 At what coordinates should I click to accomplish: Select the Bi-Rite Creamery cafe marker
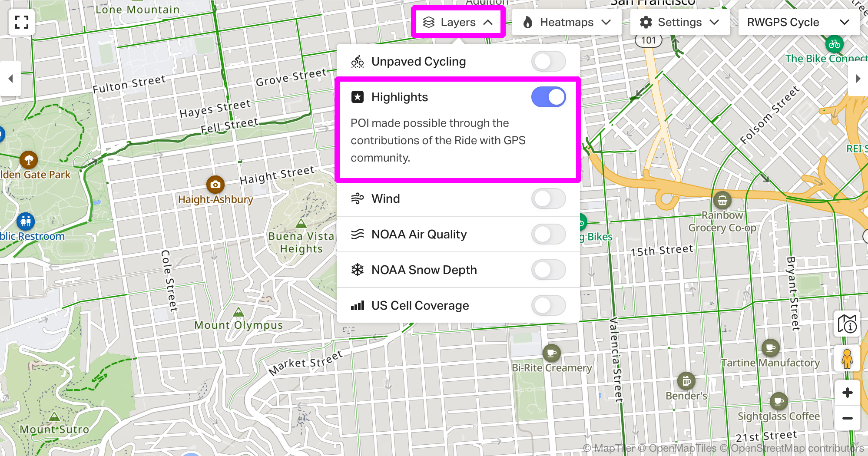click(x=551, y=353)
